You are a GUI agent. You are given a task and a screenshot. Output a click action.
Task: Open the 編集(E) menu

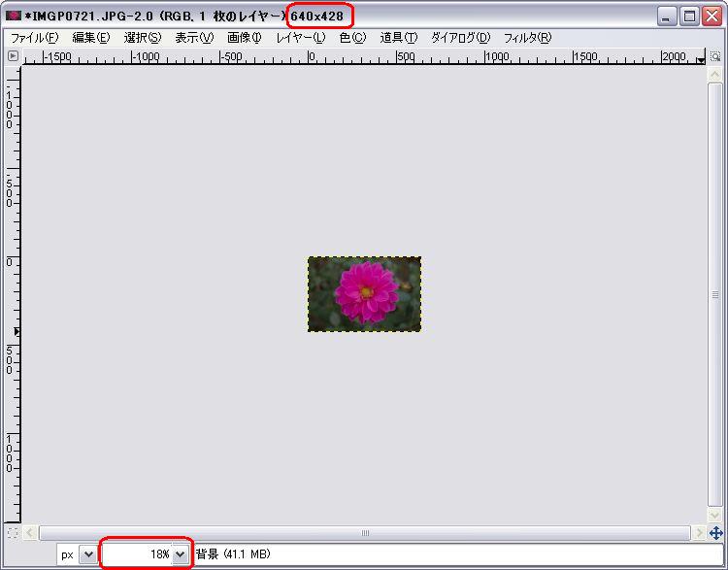coord(91,38)
